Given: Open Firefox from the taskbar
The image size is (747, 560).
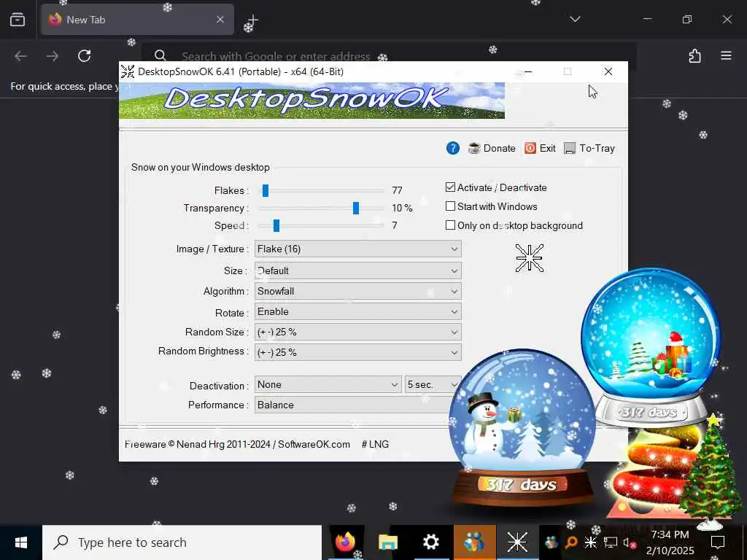Looking at the screenshot, I should coord(345,542).
